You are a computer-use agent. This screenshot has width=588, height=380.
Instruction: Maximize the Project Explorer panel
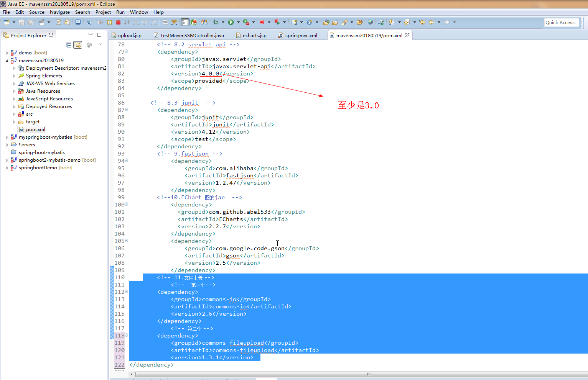[x=99, y=34]
